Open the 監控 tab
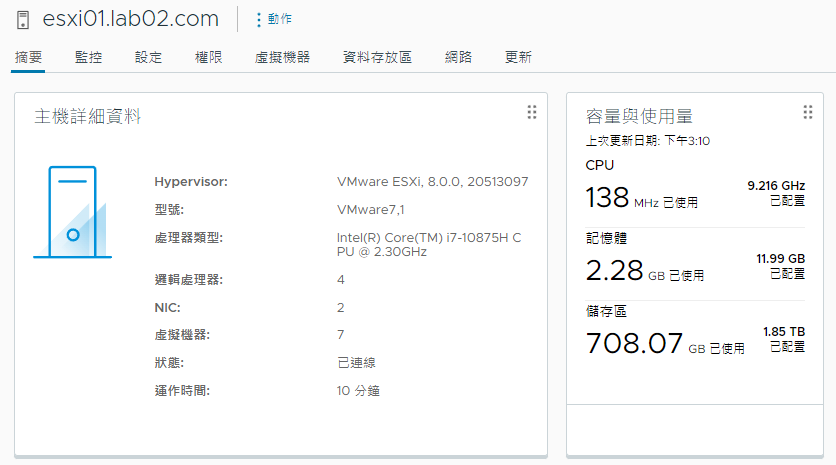 89,57
